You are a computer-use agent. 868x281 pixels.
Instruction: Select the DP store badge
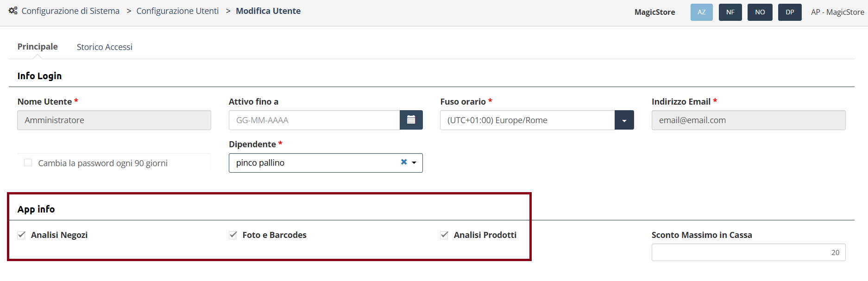(x=790, y=12)
